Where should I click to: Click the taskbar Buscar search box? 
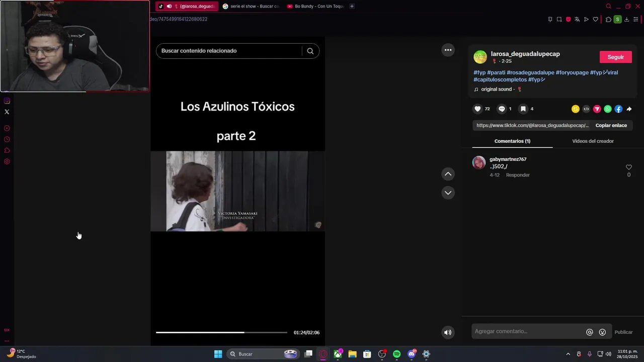coord(263,354)
